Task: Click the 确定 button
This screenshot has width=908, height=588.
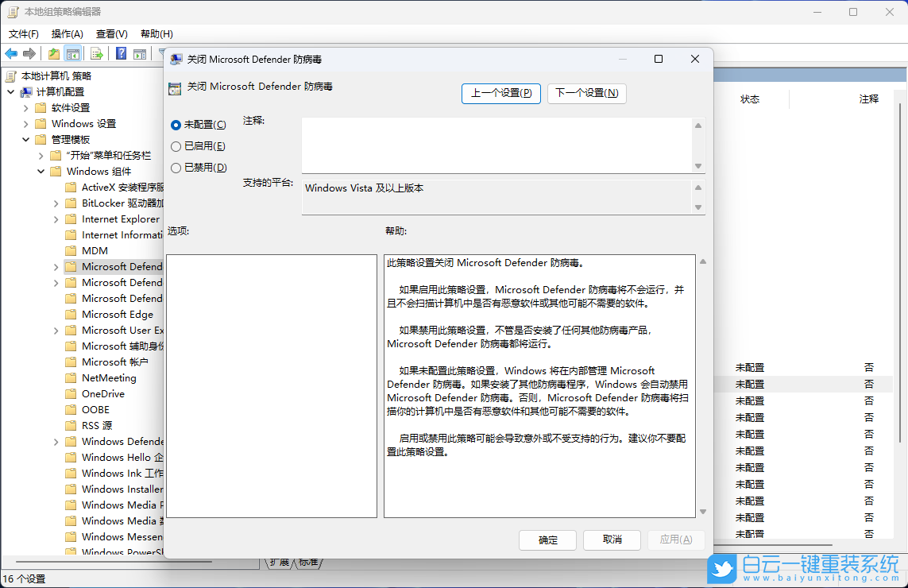Action: (x=547, y=540)
